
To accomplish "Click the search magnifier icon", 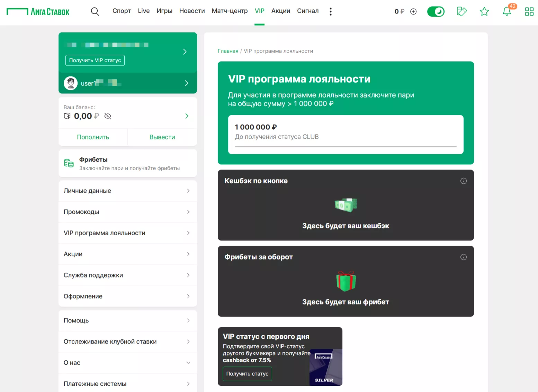I will click(x=95, y=11).
